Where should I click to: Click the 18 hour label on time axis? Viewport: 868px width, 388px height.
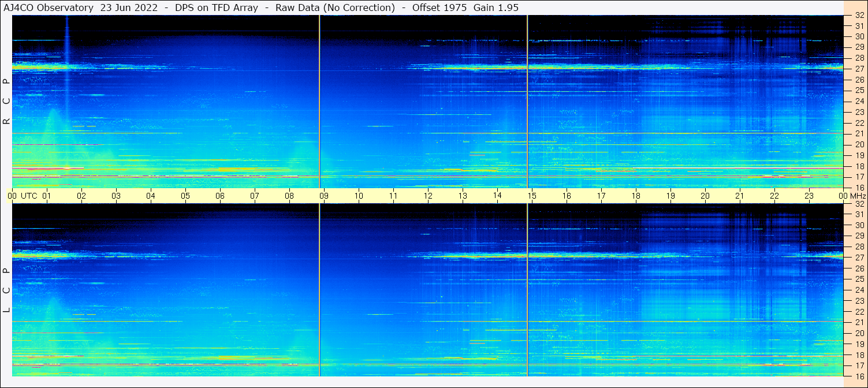[636, 196]
